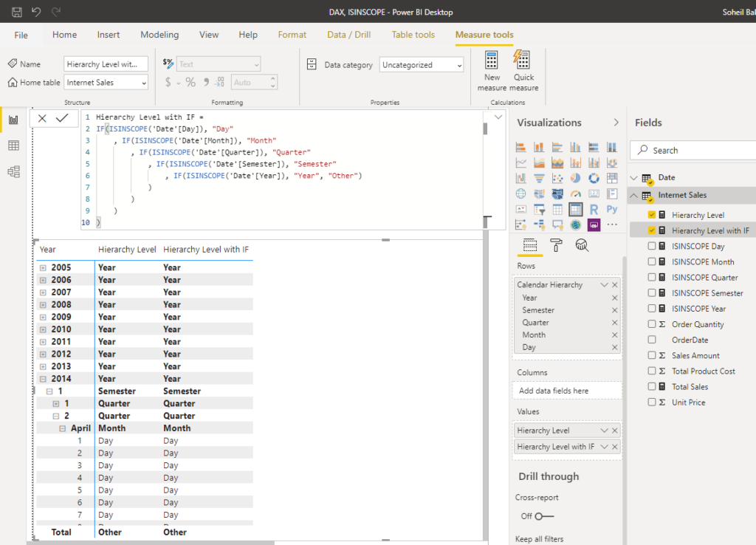The height and width of the screenshot is (545, 756).
Task: Check the ISINSCOPE Month field
Action: pyautogui.click(x=652, y=261)
